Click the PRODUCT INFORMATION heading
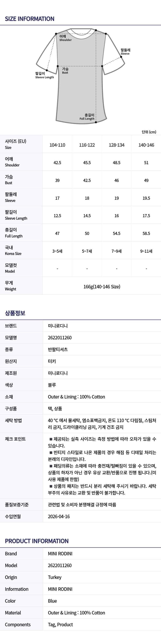This screenshot has width=161, height=644. 37,541
